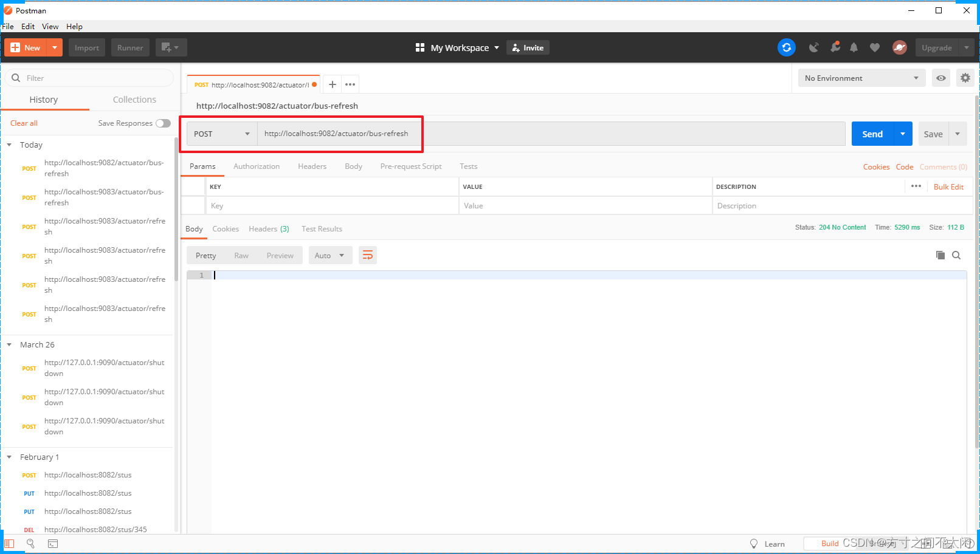Click the history Filter search field
980x554 pixels.
click(90, 78)
